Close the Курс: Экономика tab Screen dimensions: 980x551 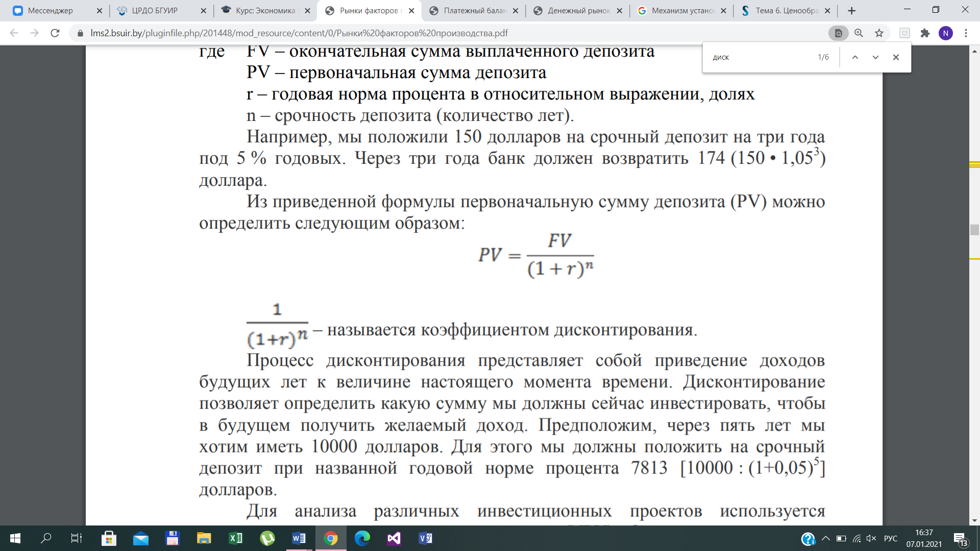(307, 11)
